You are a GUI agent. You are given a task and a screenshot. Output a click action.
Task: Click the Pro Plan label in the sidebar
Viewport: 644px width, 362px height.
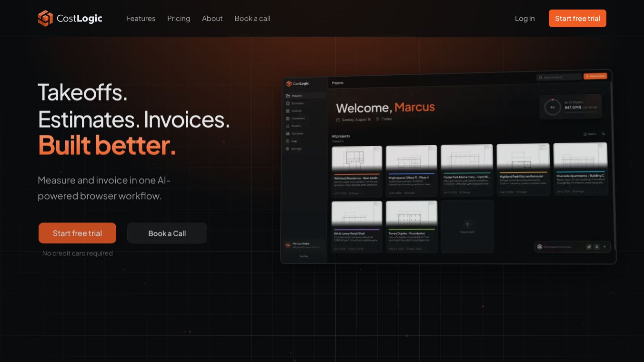tap(303, 256)
